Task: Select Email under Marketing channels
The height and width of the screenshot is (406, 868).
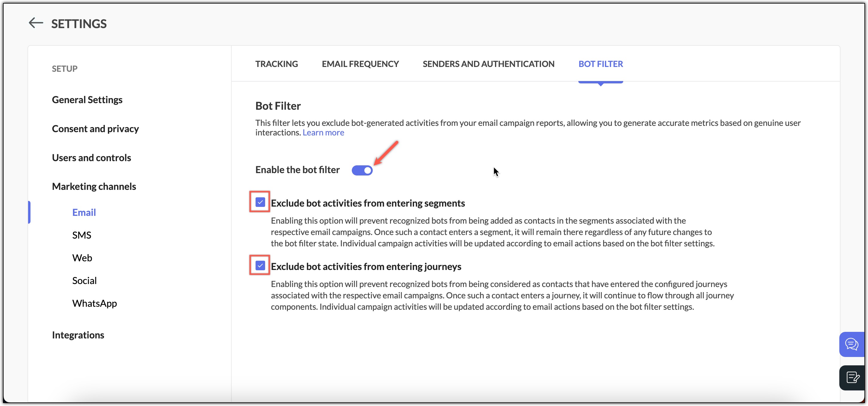Action: (84, 212)
